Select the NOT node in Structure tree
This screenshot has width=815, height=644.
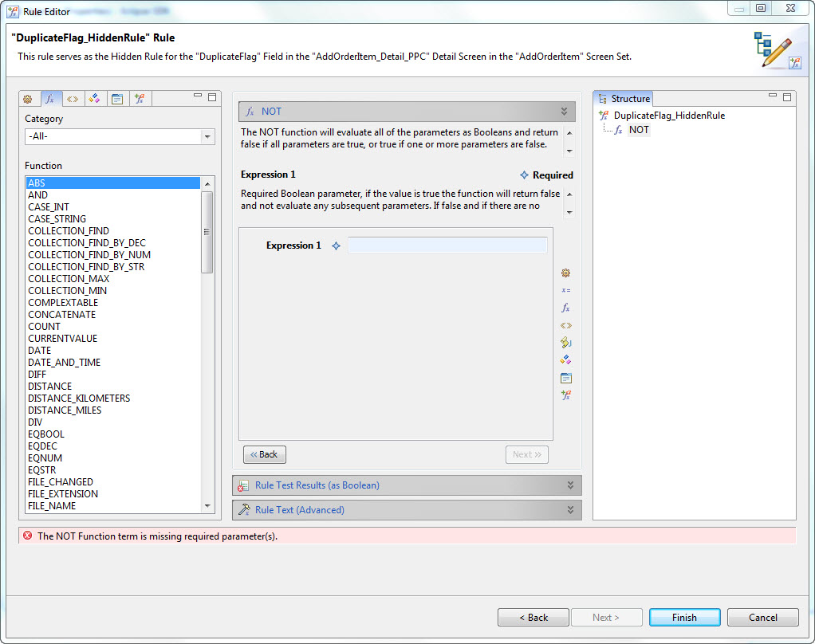click(638, 130)
